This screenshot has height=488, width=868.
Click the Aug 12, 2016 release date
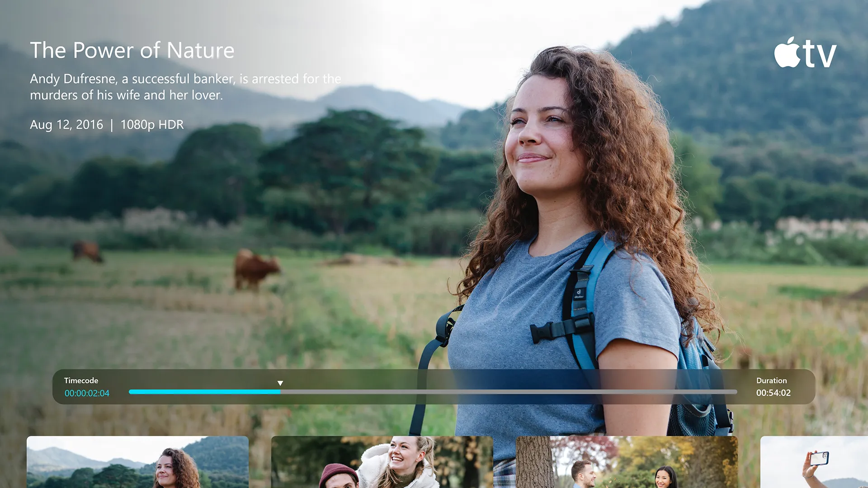66,125
